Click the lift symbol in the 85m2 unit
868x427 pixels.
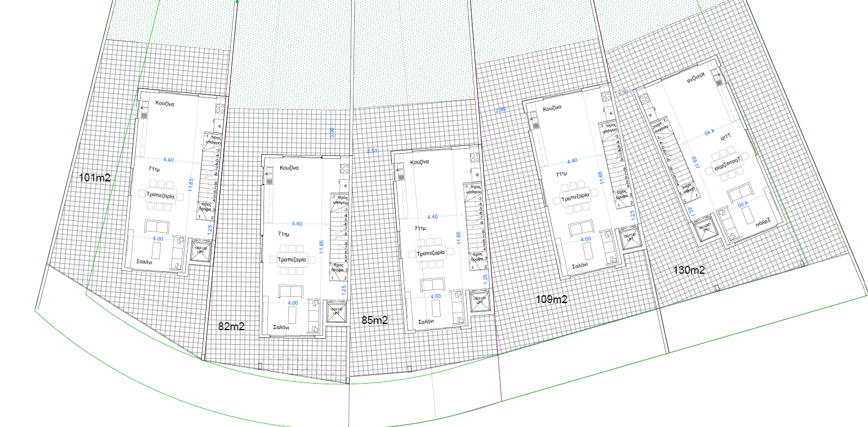pyautogui.click(x=480, y=301)
